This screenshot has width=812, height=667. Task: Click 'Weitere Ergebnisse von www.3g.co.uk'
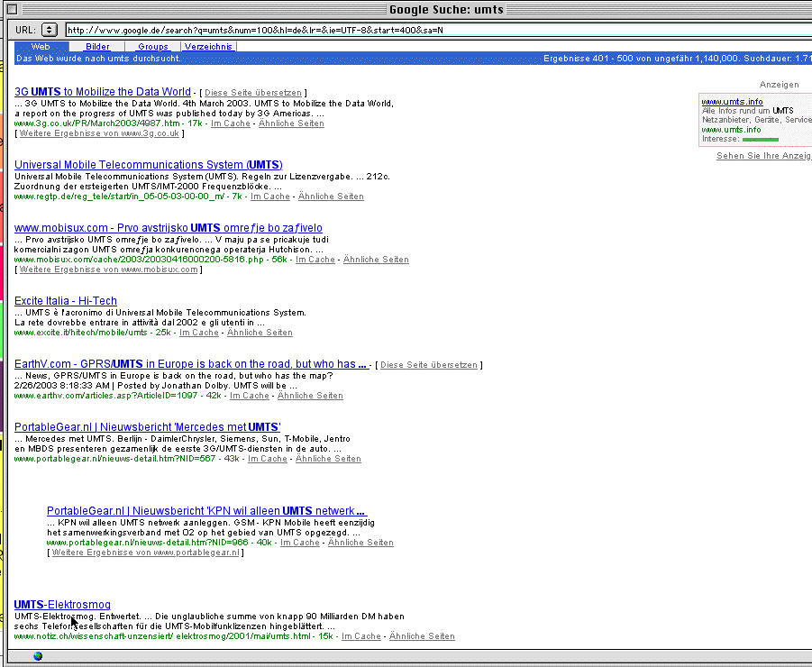[99, 133]
